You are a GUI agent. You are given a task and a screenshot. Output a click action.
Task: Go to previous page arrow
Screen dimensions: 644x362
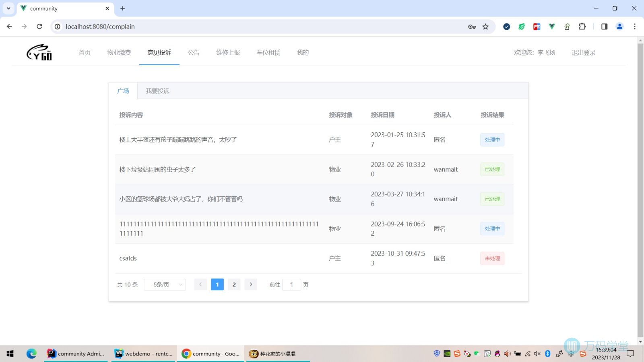click(200, 284)
